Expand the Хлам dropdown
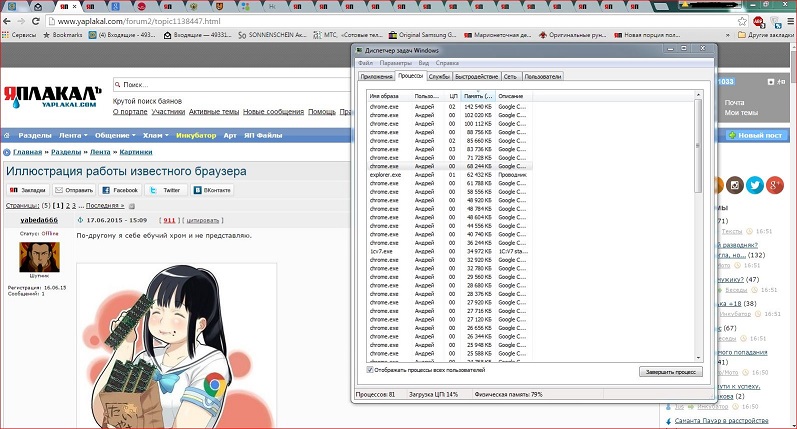The image size is (797, 429). pos(156,135)
